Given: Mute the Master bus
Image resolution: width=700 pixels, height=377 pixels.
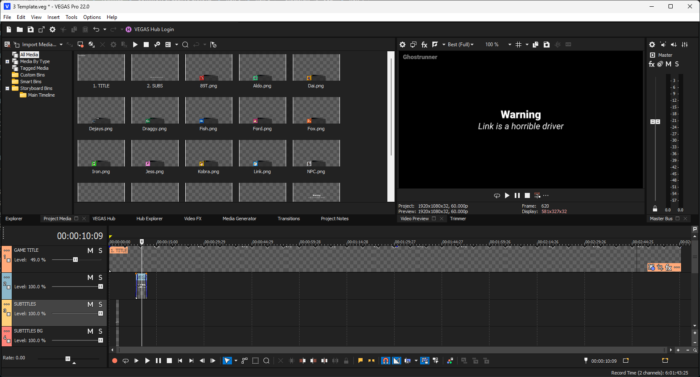Looking at the screenshot, I should coord(668,64).
